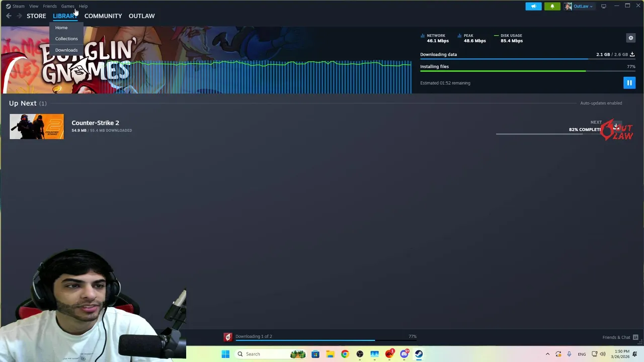The width and height of the screenshot is (644, 362).
Task: Click the OutLaw profile avatar
Action: point(568,6)
